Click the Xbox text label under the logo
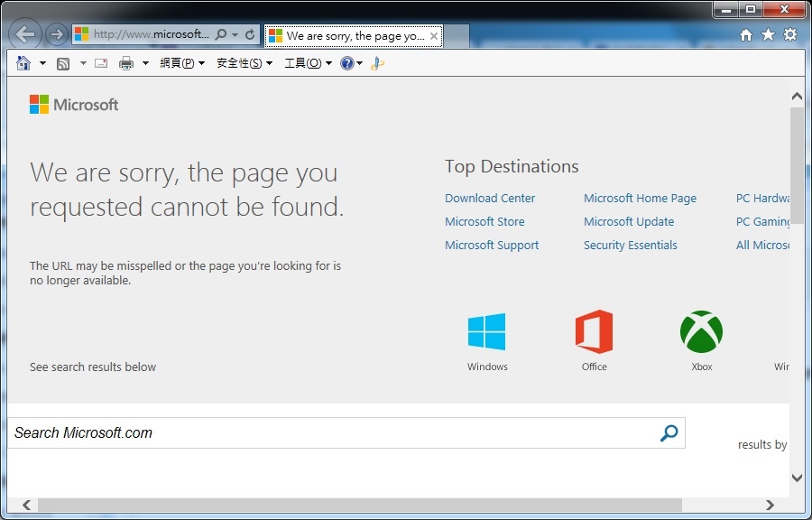Viewport: 812px width, 520px height. 702,367
